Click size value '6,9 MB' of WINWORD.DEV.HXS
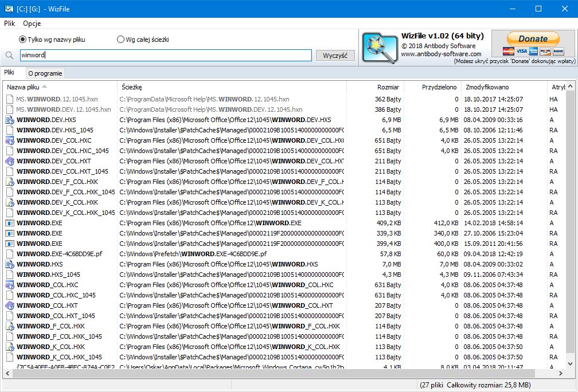 [x=392, y=120]
